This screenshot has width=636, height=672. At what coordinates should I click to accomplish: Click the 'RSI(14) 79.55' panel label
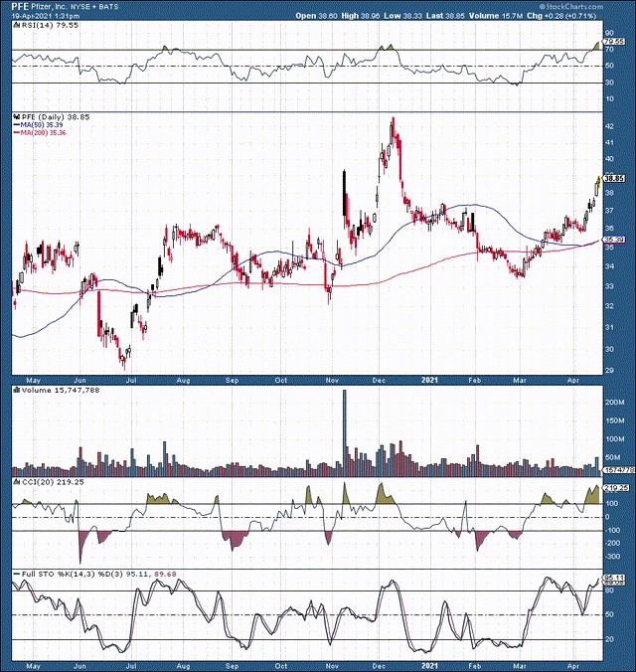tap(50, 25)
